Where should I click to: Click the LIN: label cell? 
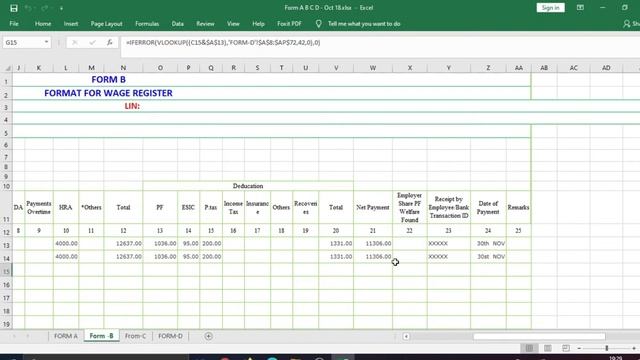pos(132,106)
